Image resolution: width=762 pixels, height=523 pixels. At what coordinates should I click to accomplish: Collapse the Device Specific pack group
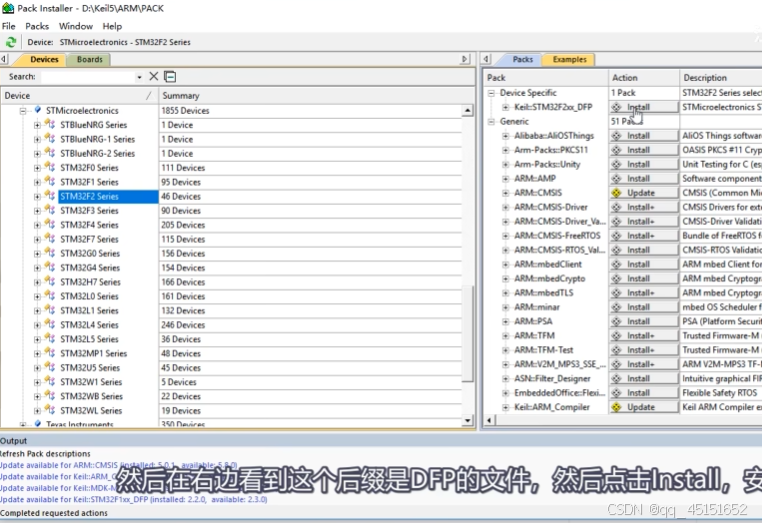click(491, 93)
